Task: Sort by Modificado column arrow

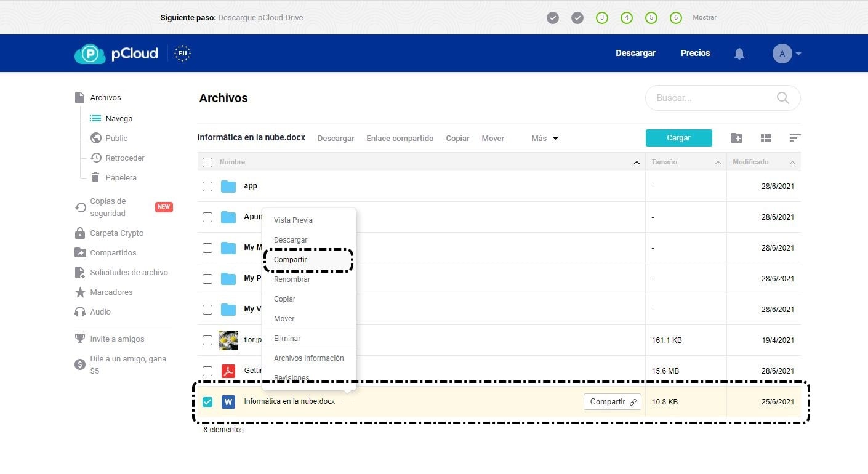Action: (792, 163)
